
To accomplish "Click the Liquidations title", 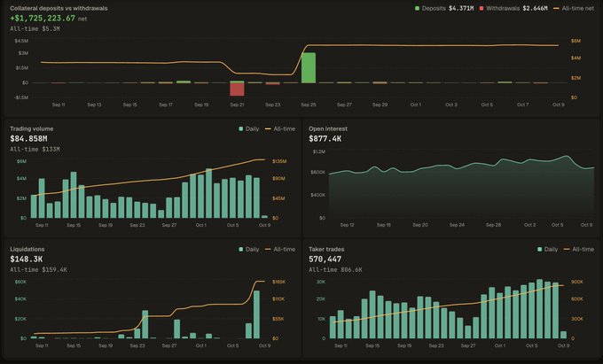I will tap(27, 250).
